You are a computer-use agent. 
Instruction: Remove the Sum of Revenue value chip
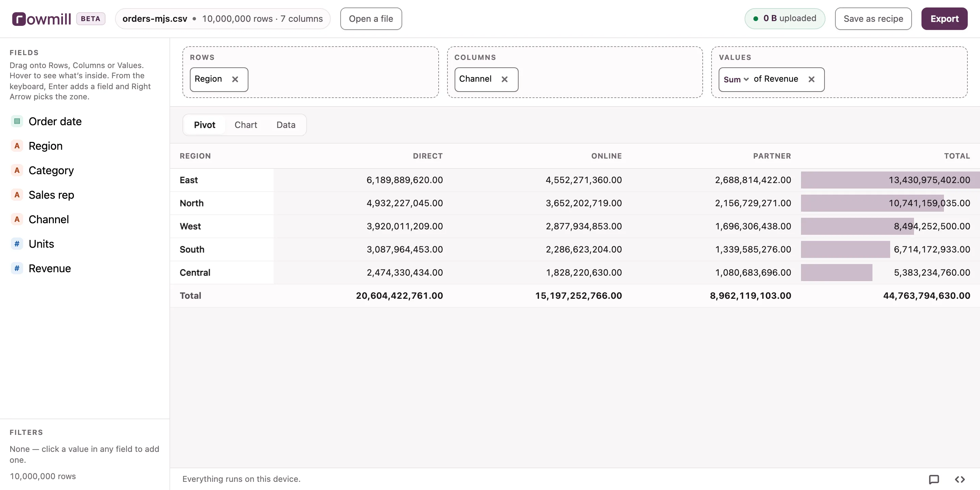pos(812,79)
